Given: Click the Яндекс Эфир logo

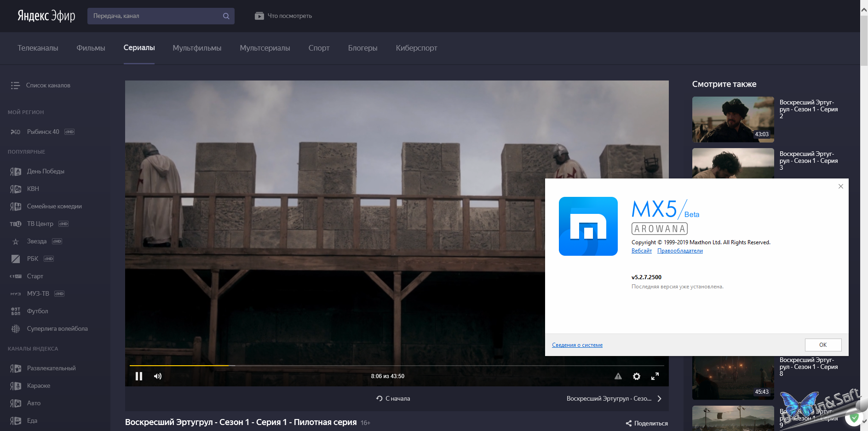Looking at the screenshot, I should [46, 16].
